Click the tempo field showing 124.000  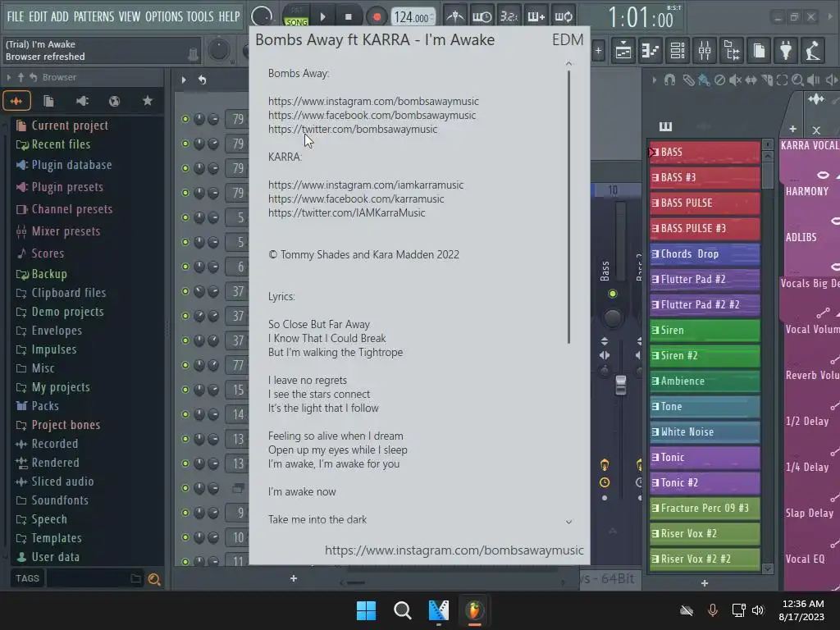[413, 17]
